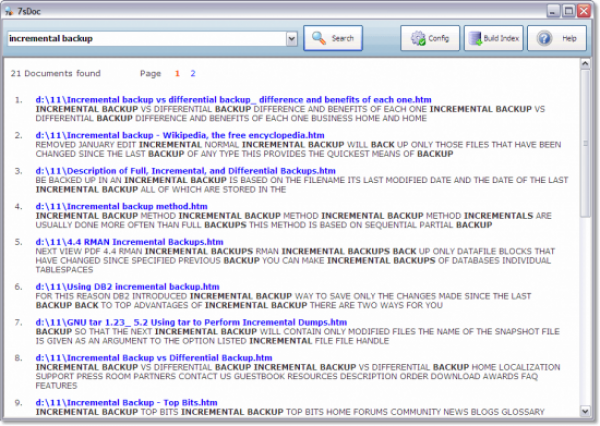This screenshot has width=600, height=426.
Task: Minimize the 7sDoc window
Action: [x=553, y=11]
